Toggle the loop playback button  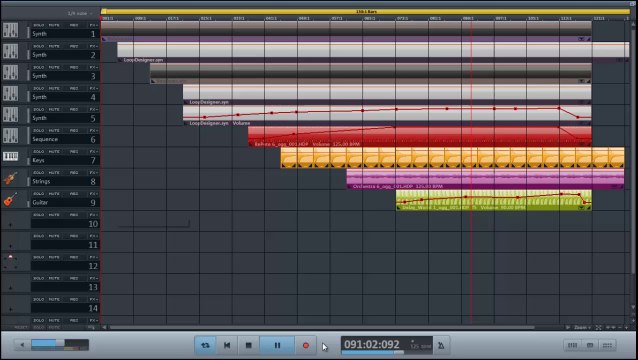coord(205,345)
